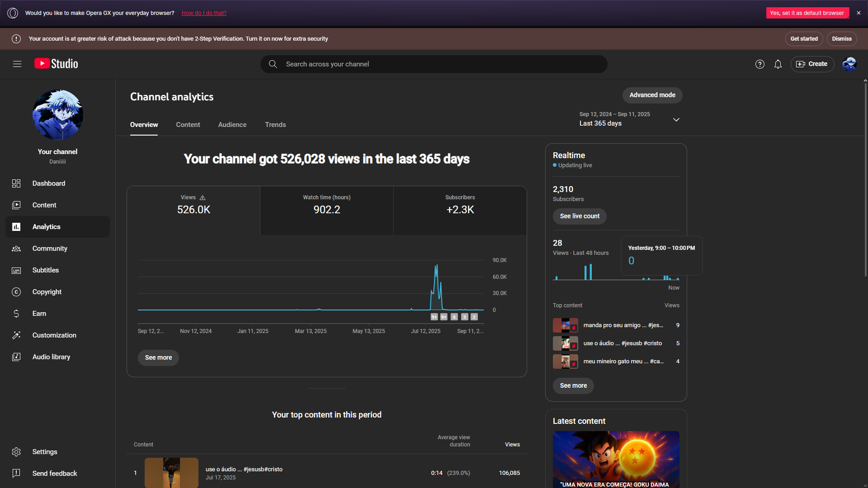Viewport: 868px width, 488px height.
Task: Open the help icon
Action: click(x=759, y=64)
